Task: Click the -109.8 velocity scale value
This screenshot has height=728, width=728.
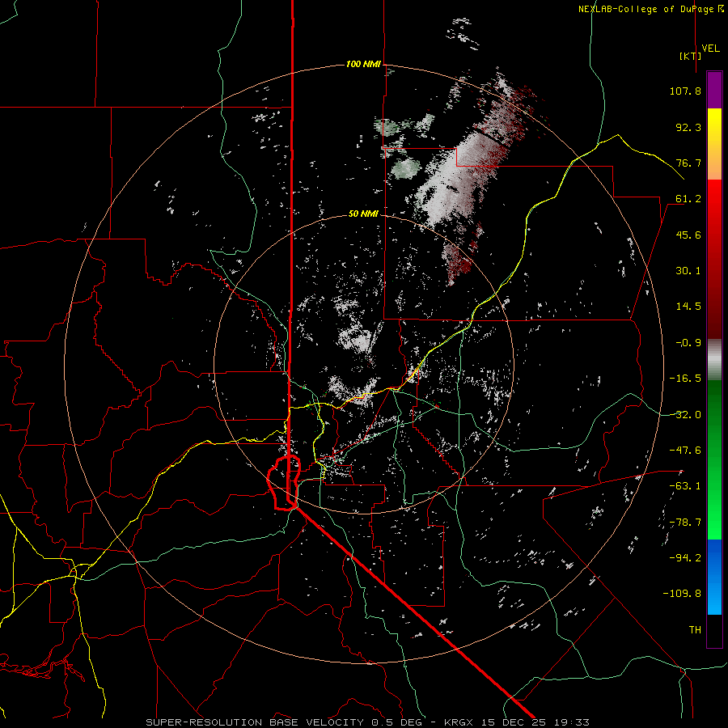Action: coord(682,594)
